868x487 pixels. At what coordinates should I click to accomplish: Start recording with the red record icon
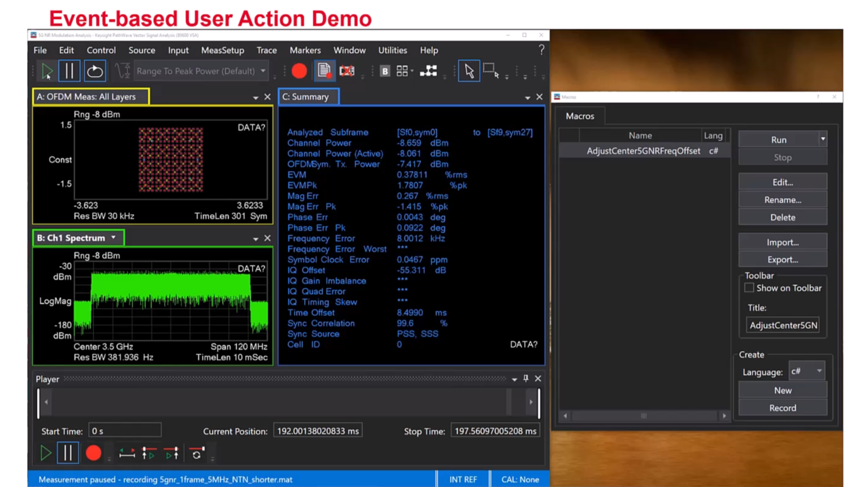[299, 70]
